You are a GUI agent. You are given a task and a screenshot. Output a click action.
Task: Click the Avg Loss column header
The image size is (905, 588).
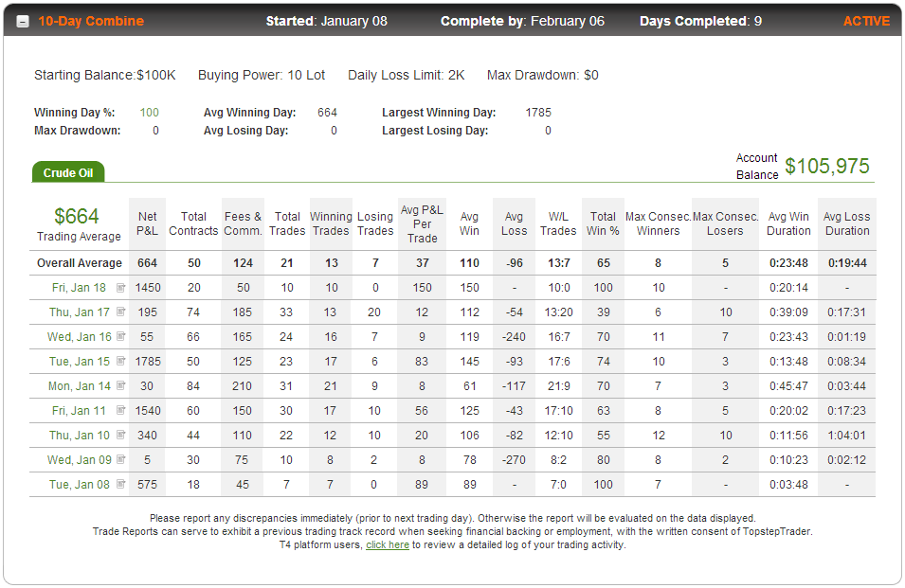[514, 223]
